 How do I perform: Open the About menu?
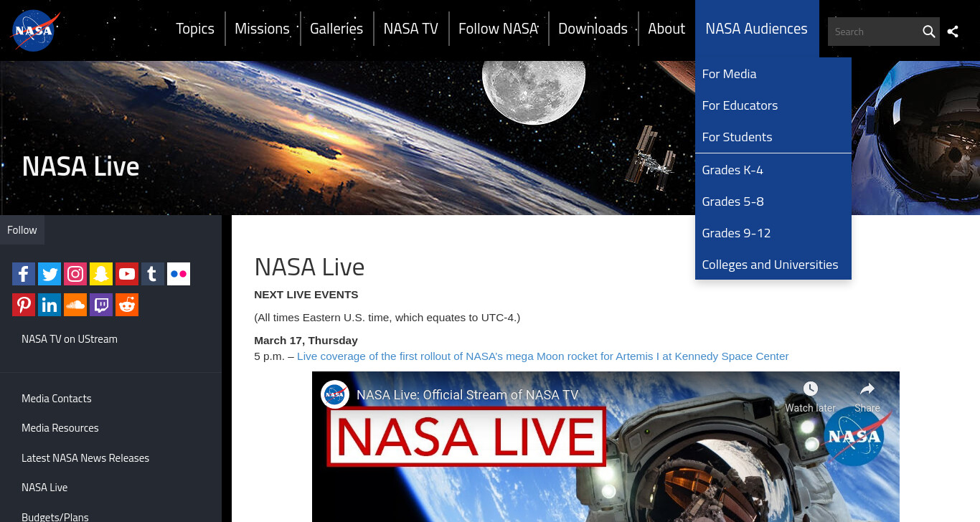tap(666, 29)
